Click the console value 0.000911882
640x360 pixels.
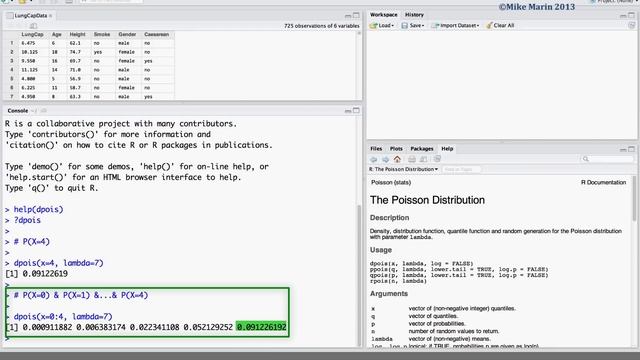pyautogui.click(x=47, y=327)
